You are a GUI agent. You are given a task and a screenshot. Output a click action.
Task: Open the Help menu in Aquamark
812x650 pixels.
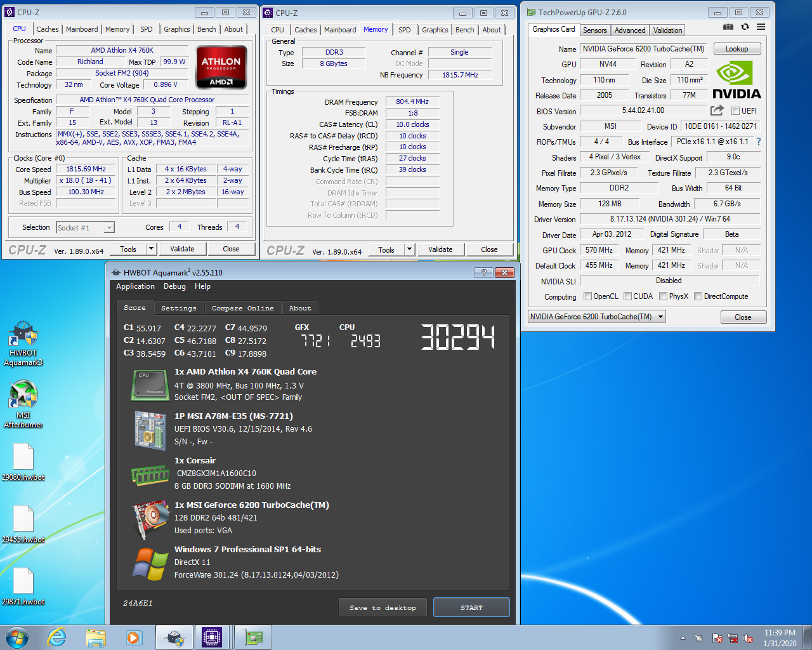coord(202,286)
